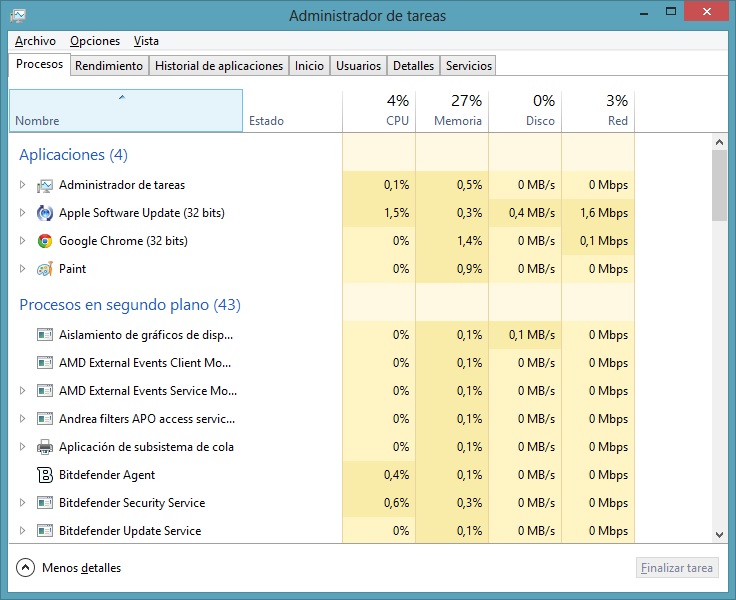Click the Paint application icon
736x600 pixels.
(44, 269)
